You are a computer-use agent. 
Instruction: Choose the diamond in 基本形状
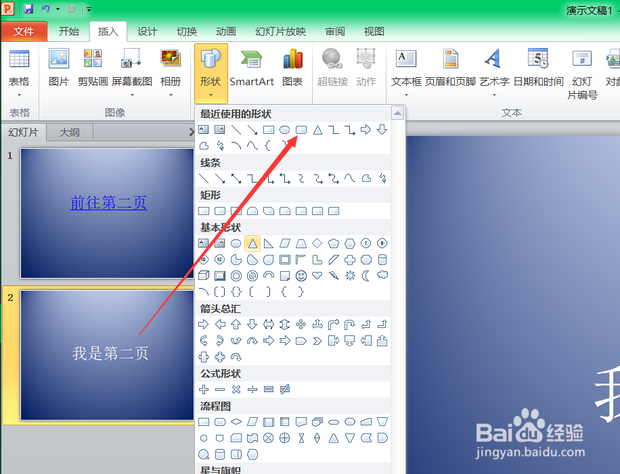317,243
